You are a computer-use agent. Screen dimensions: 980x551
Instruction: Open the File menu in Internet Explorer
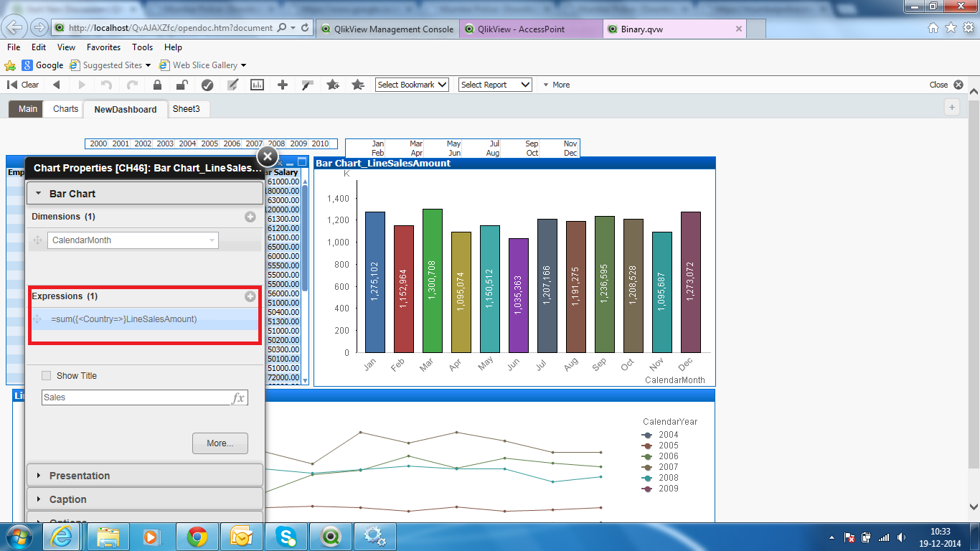click(x=14, y=47)
